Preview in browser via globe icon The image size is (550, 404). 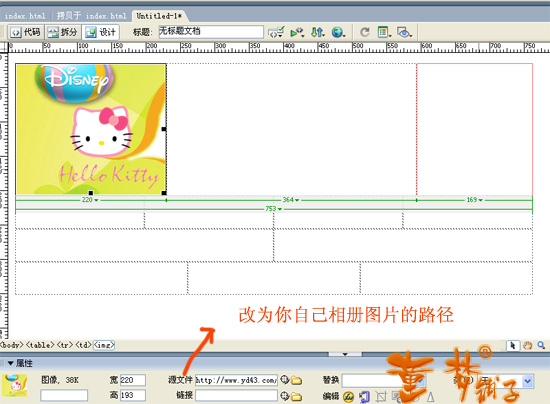tap(338, 32)
